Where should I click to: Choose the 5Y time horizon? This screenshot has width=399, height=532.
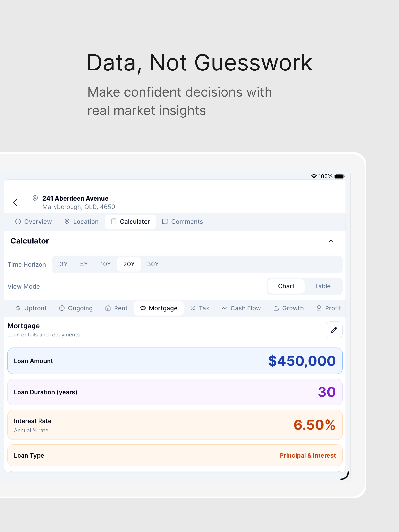84,264
